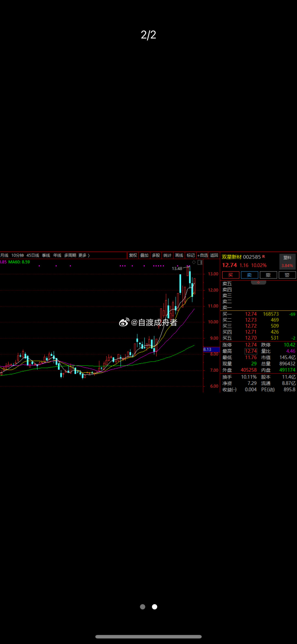Select the 年线 period tab
This screenshot has height=644, width=297.
57,255
